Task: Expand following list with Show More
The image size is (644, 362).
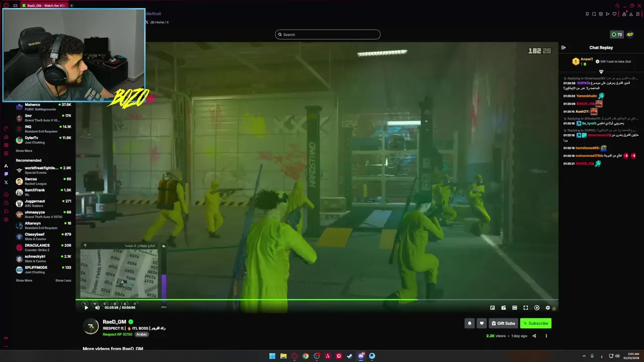Action: [24, 151]
